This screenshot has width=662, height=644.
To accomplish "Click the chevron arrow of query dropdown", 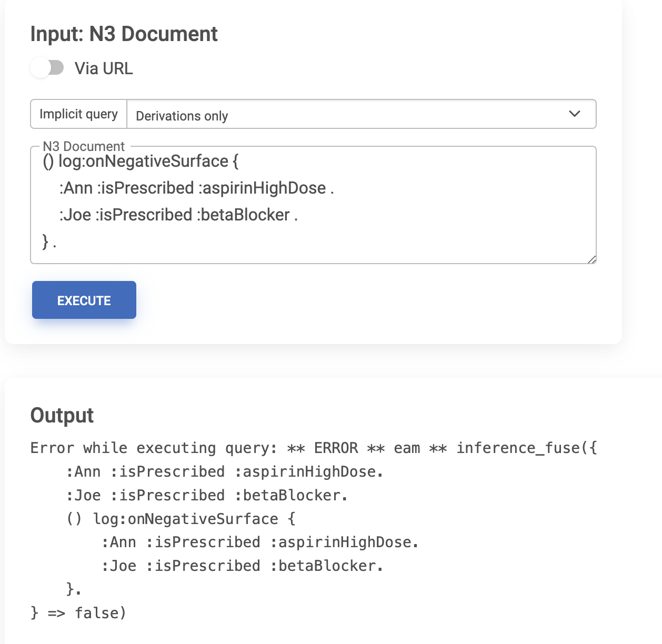I will (x=575, y=114).
